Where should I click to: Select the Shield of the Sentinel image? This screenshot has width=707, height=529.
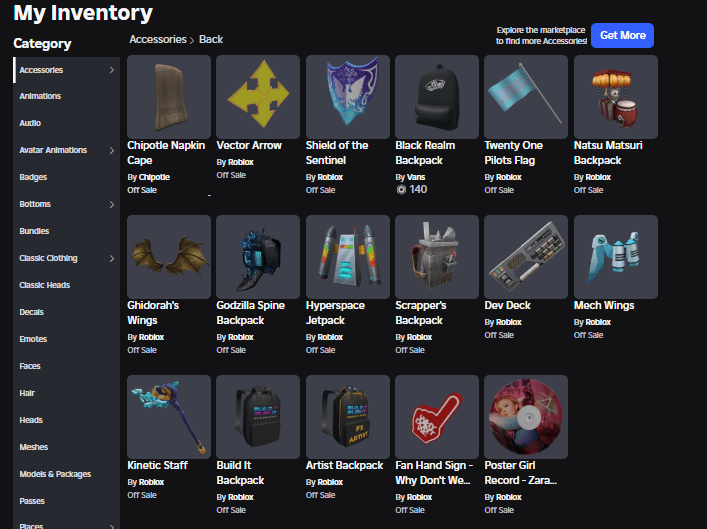348,97
